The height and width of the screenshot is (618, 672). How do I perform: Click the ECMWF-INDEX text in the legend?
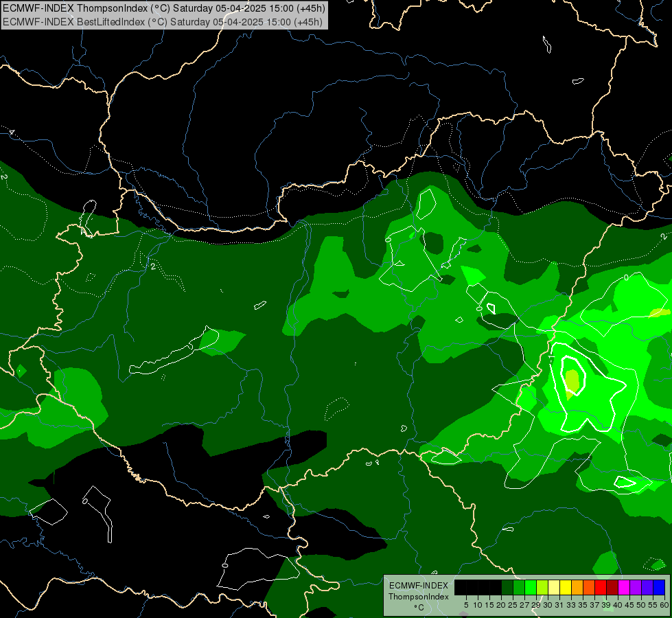click(419, 586)
